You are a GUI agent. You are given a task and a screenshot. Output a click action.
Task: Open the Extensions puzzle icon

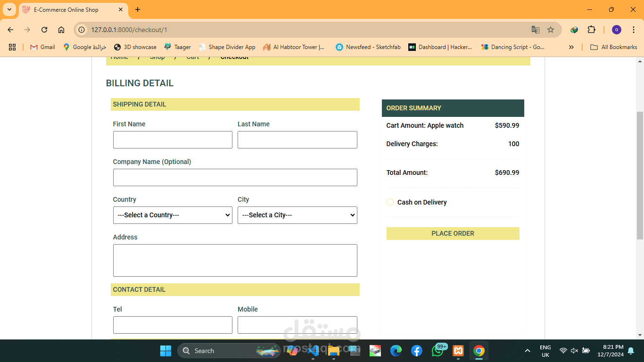tap(591, 30)
